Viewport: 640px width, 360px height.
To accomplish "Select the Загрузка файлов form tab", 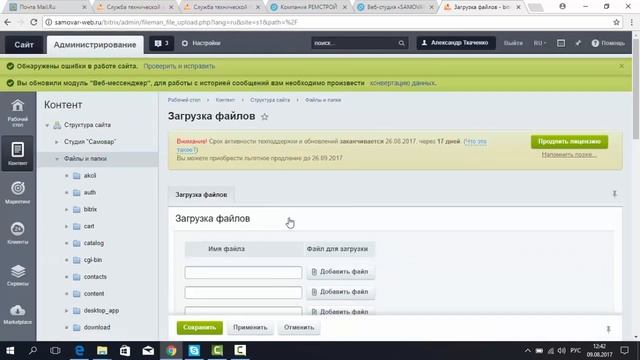I will click(x=201, y=195).
